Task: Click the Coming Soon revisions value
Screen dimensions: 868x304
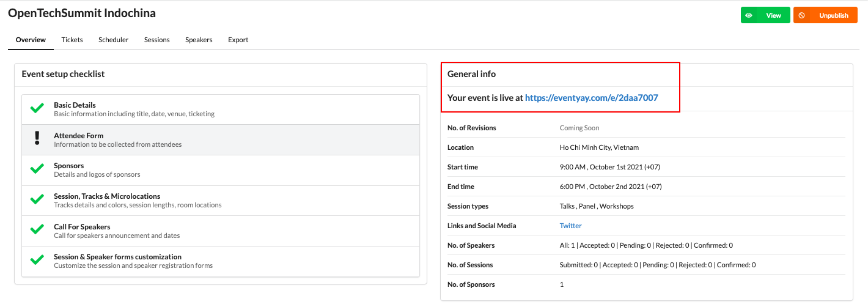Action: click(579, 128)
